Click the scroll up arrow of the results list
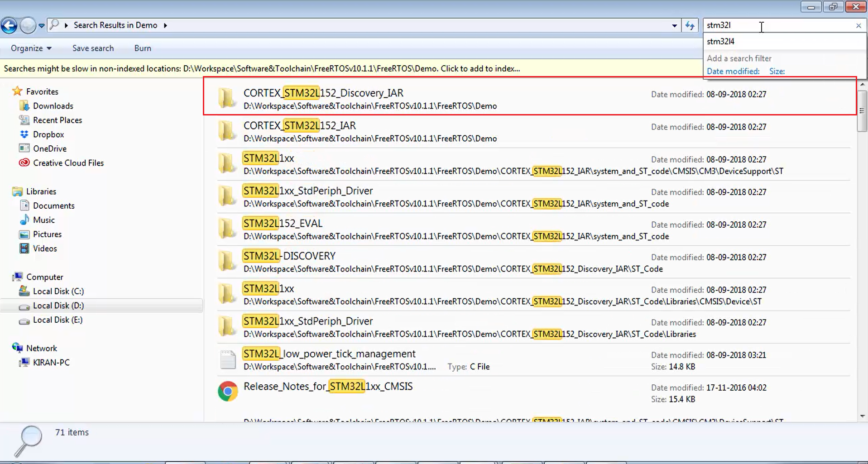868x464 pixels. 862,85
